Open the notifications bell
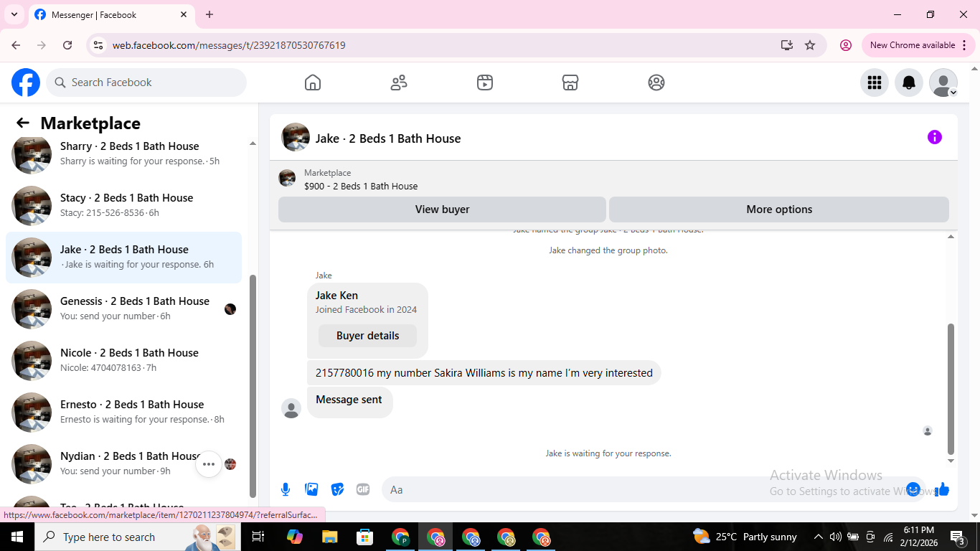This screenshot has width=980, height=551. [909, 83]
